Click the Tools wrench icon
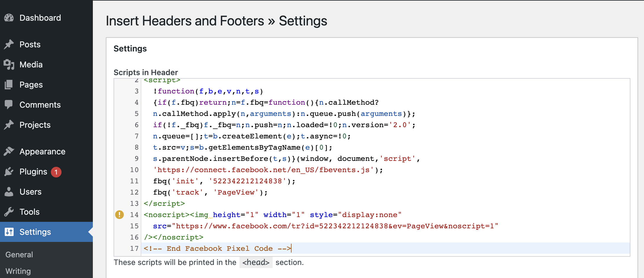 [9, 212]
